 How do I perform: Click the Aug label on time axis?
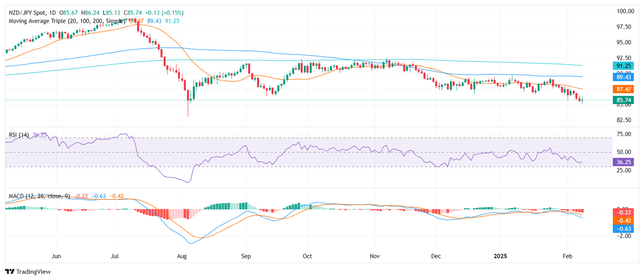click(182, 256)
